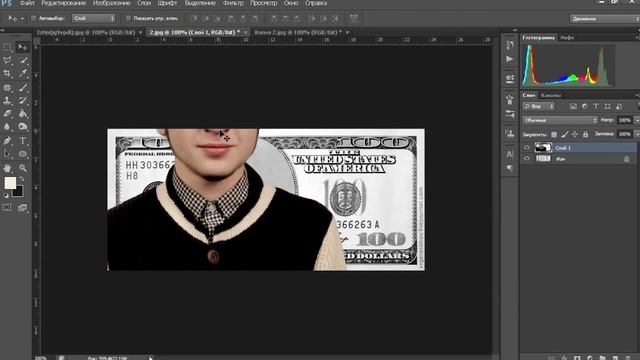
Task: Click the Фон layer thumbnail
Action: click(x=543, y=159)
